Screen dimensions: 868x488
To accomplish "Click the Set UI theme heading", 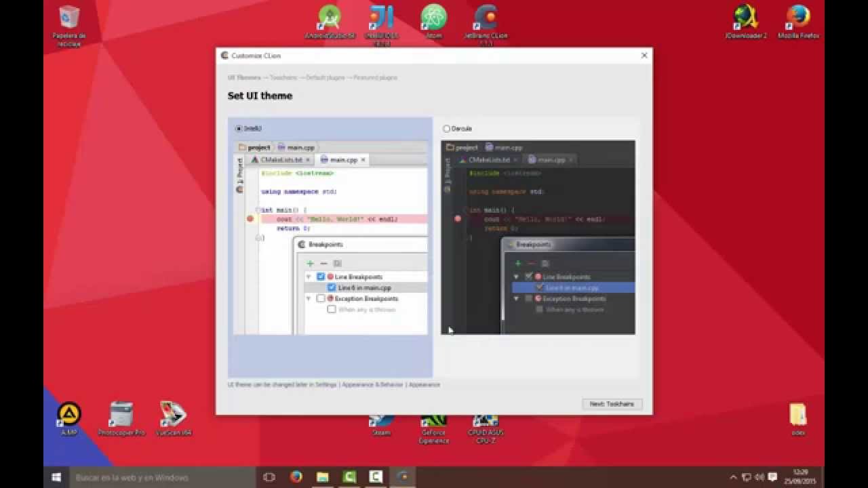I will click(260, 96).
